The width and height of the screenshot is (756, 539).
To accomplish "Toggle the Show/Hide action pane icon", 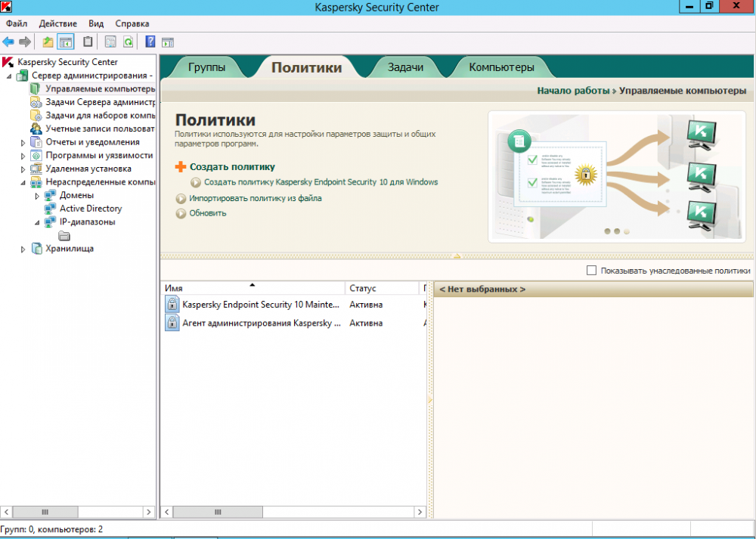I will pyautogui.click(x=167, y=42).
